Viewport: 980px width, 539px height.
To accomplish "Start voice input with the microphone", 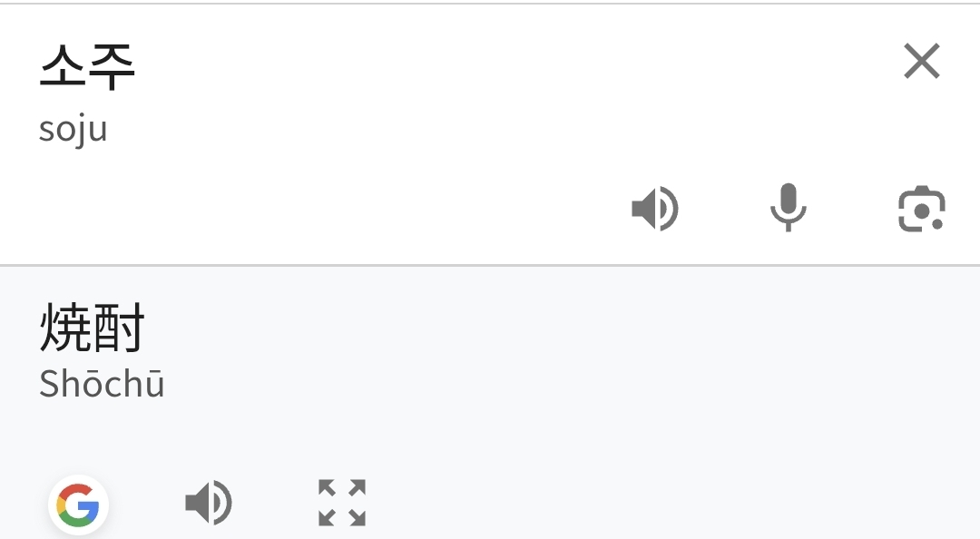I will (788, 208).
